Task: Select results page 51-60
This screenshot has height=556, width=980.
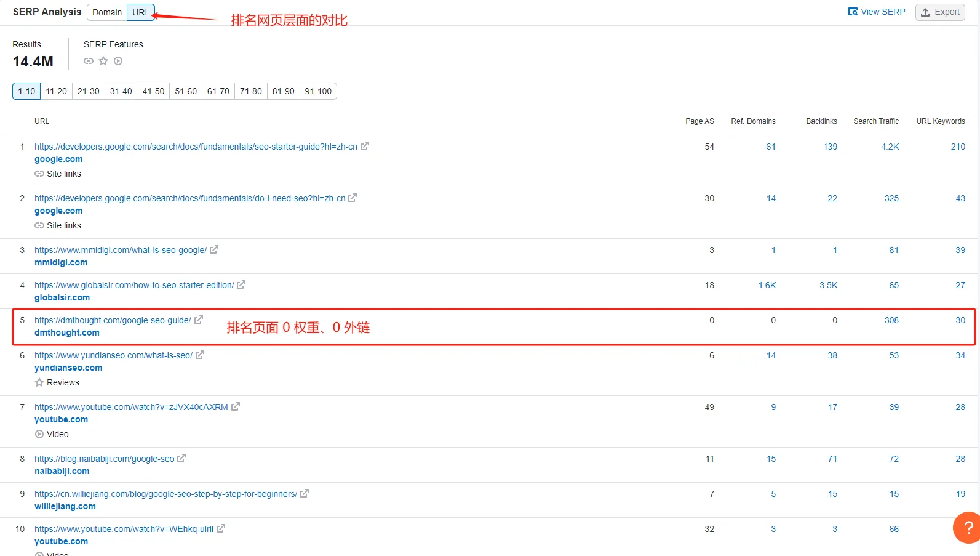Action: pos(186,91)
